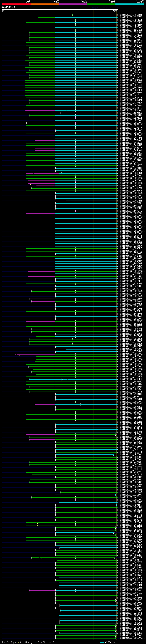Select hit label UniRef100_B3P408

(x=131, y=284)
